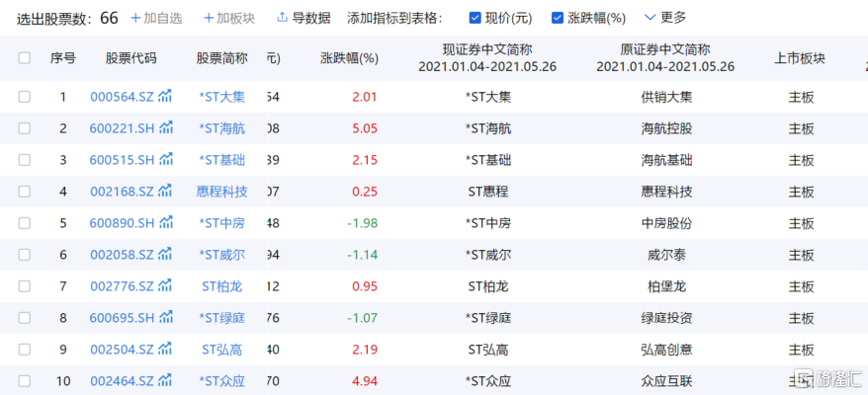
Task: Open *ST大集 in 股票简称 column
Action: (x=222, y=97)
